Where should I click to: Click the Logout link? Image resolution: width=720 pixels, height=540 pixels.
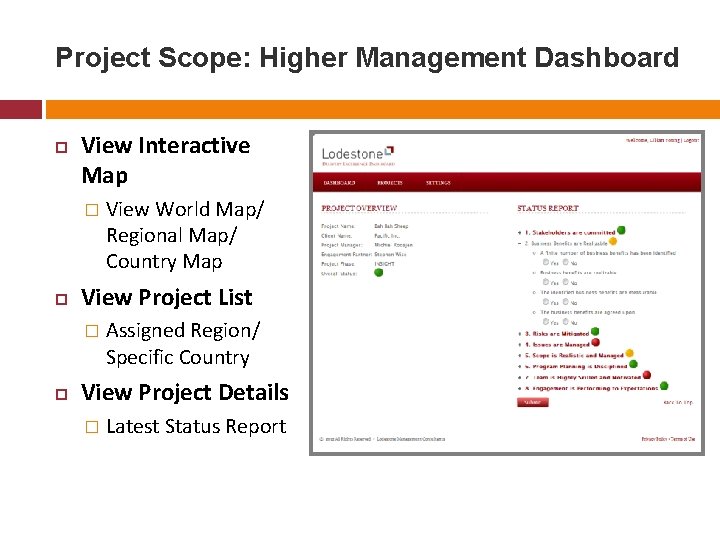coord(691,140)
